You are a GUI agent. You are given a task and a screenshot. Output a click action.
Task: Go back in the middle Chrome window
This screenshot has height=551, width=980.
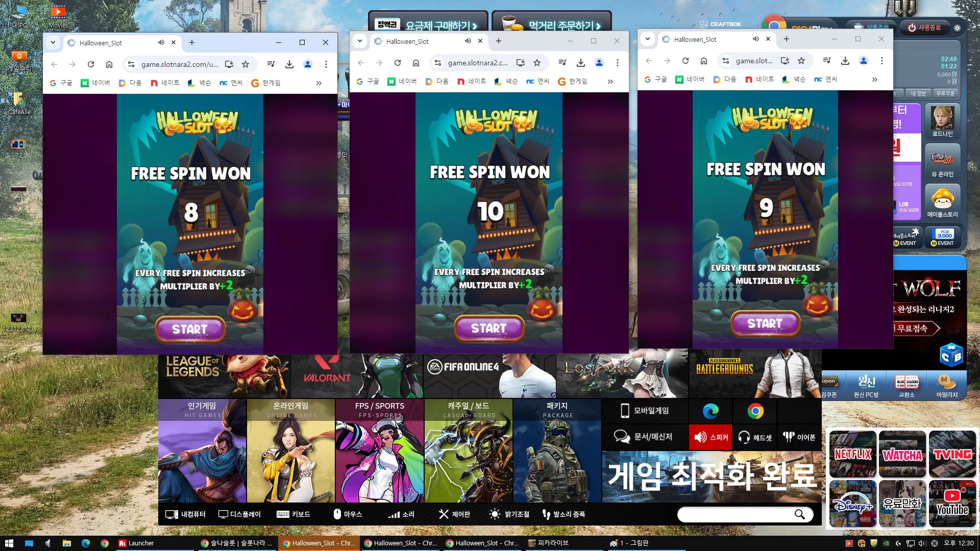[361, 63]
